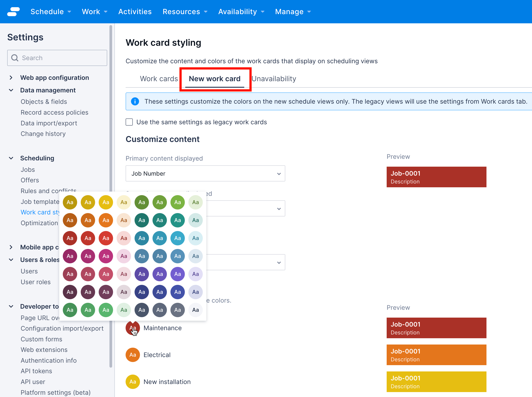Open the color picker for New installation
The height and width of the screenshot is (397, 532).
(x=133, y=382)
